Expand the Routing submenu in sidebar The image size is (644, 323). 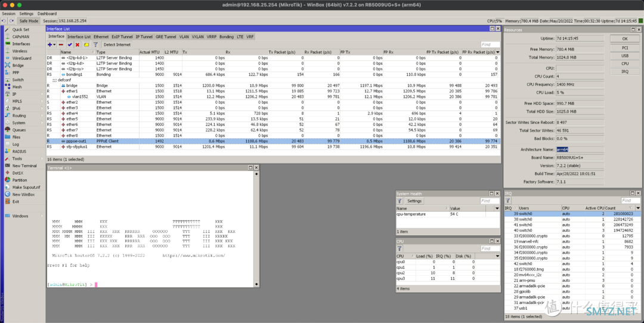click(42, 116)
